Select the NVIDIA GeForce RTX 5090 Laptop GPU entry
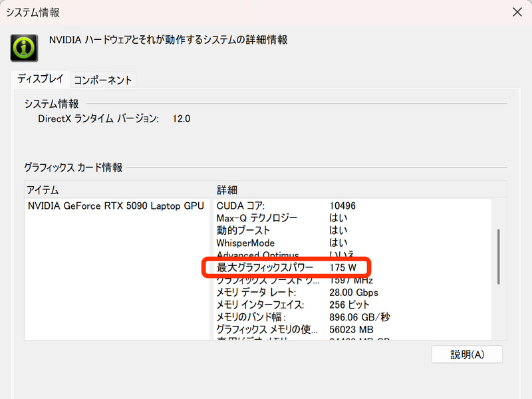 coord(116,206)
